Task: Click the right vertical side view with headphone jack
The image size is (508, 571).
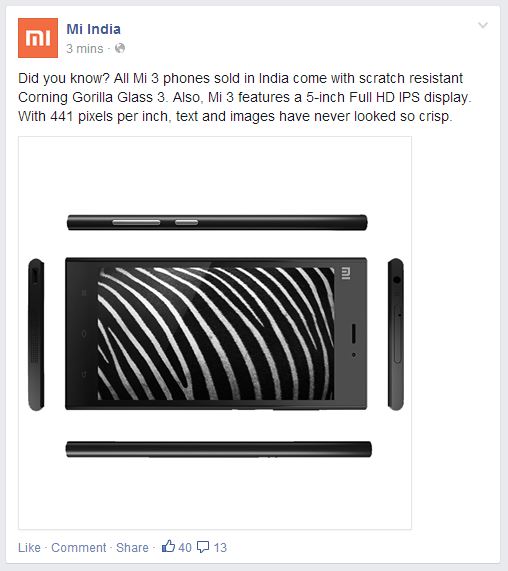Action: pos(396,334)
